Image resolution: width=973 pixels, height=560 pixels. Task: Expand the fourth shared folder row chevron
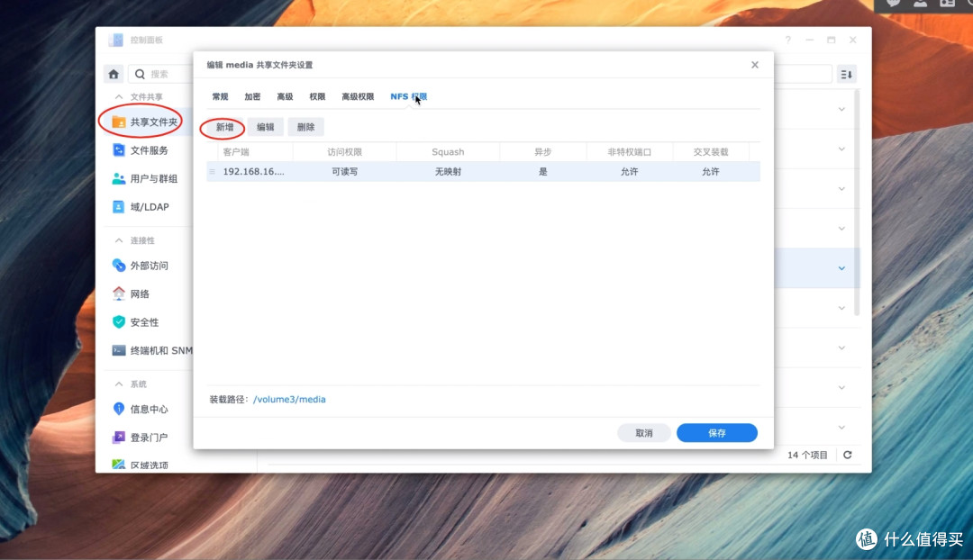coord(841,228)
